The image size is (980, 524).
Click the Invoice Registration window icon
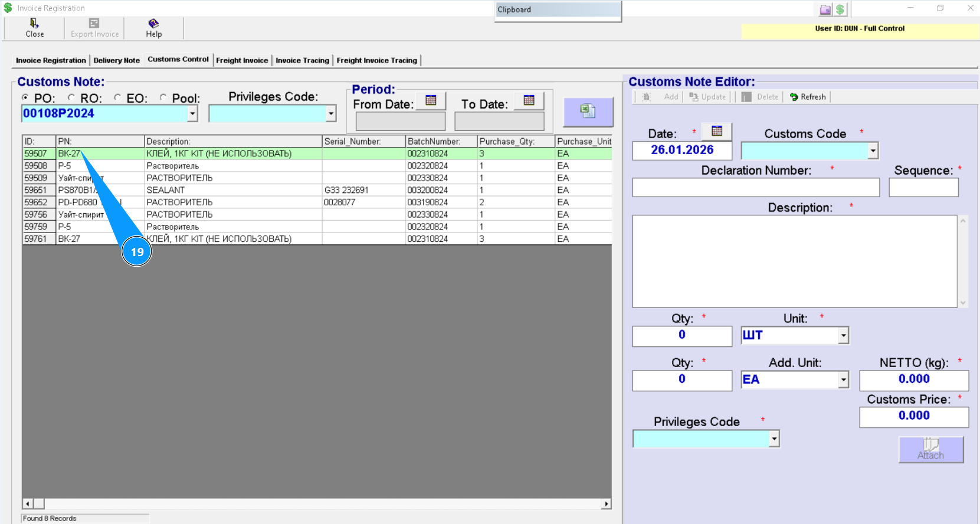(x=8, y=8)
